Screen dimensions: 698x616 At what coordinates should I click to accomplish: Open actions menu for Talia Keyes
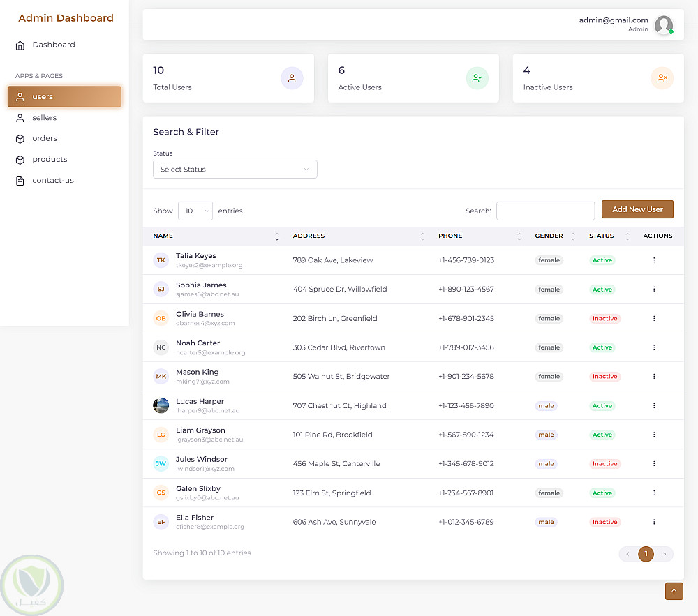[654, 260]
